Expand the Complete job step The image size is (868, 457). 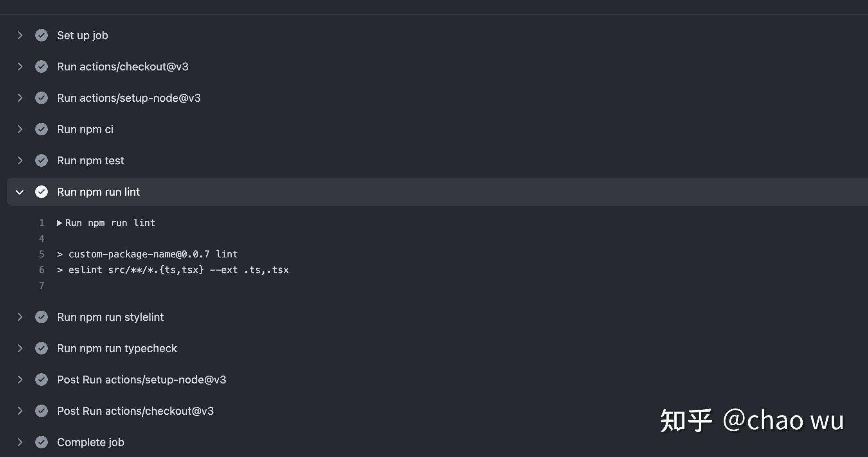click(x=20, y=442)
